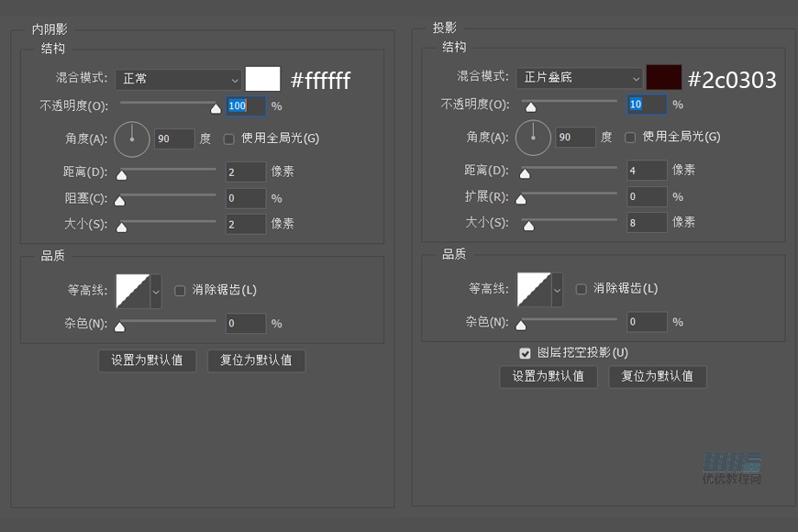Click the Drop Shadow angle dial
The width and height of the screenshot is (798, 532).
coord(533,138)
